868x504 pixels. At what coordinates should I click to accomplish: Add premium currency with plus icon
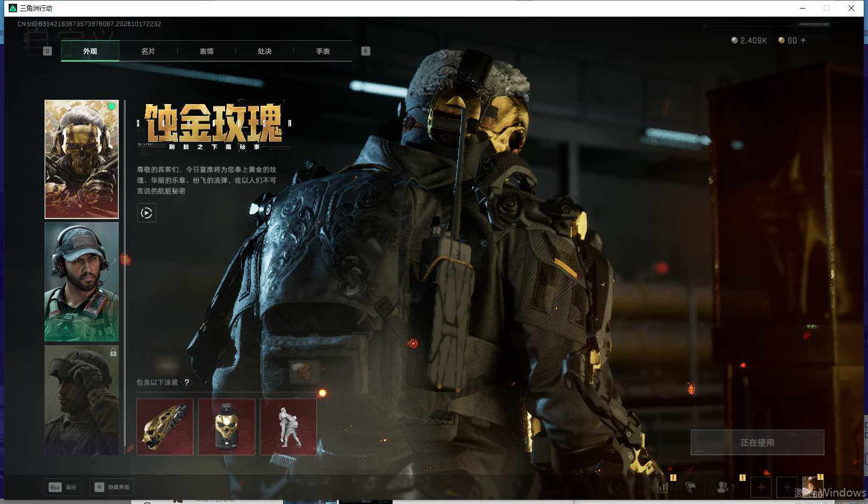804,40
